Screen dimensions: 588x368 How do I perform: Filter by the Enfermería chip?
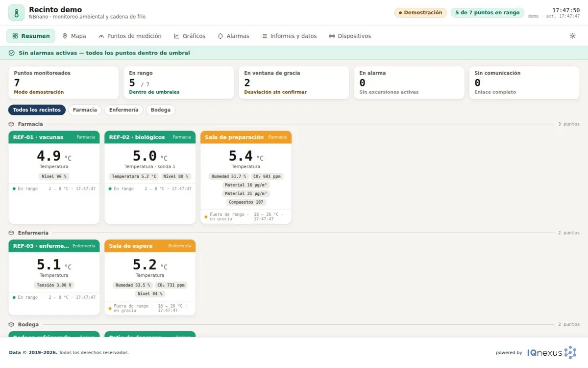click(123, 110)
